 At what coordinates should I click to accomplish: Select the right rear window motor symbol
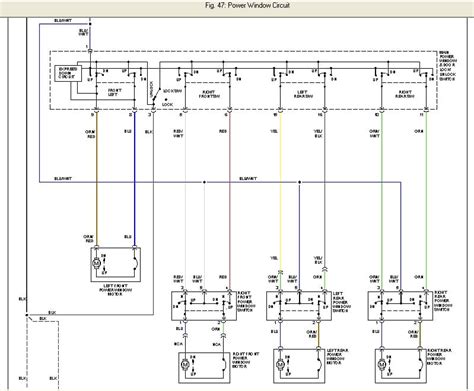(x=381, y=364)
